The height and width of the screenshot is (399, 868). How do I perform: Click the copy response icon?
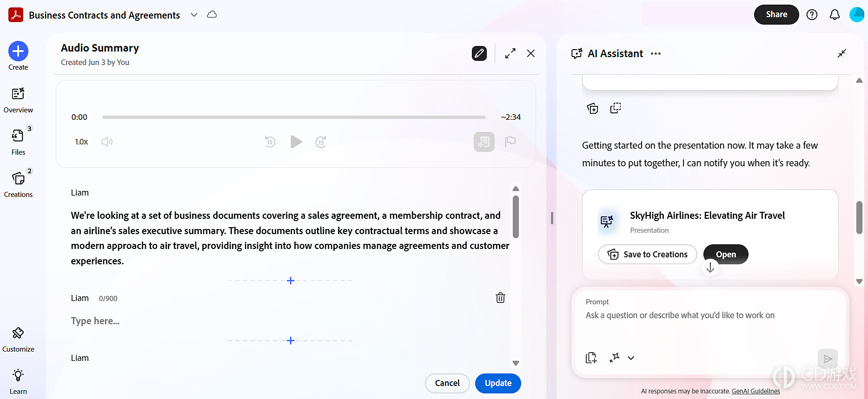(x=616, y=108)
